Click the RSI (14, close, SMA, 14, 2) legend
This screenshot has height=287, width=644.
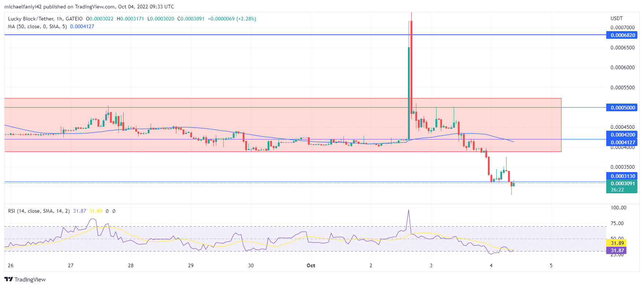[x=39, y=211]
